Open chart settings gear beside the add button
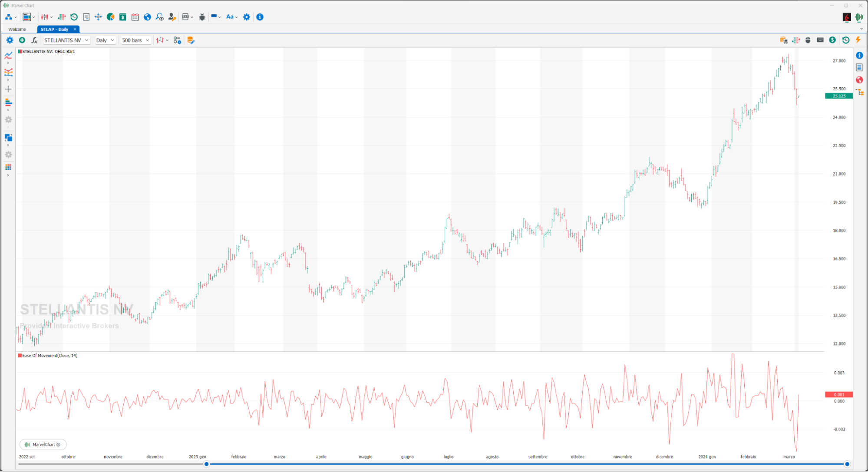This screenshot has width=868, height=472. point(10,40)
